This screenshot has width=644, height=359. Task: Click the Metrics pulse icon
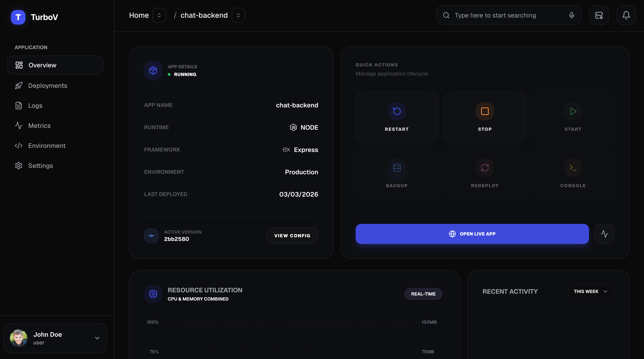(x=18, y=126)
